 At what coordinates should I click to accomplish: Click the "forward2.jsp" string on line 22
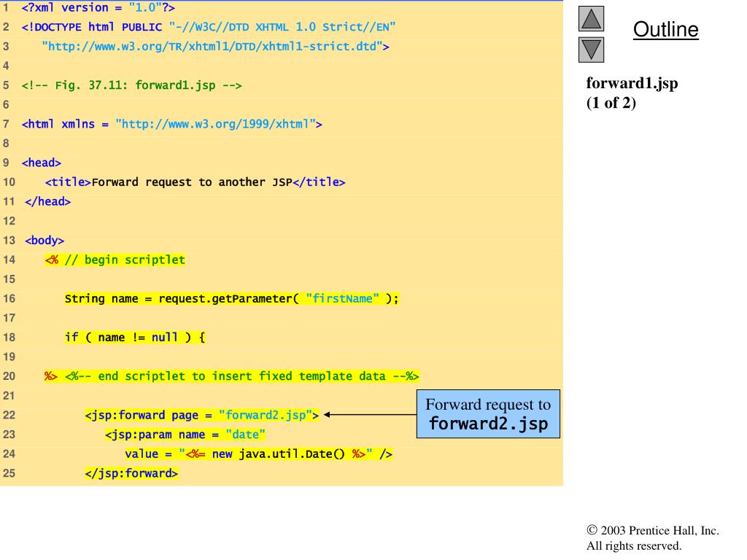(x=266, y=415)
